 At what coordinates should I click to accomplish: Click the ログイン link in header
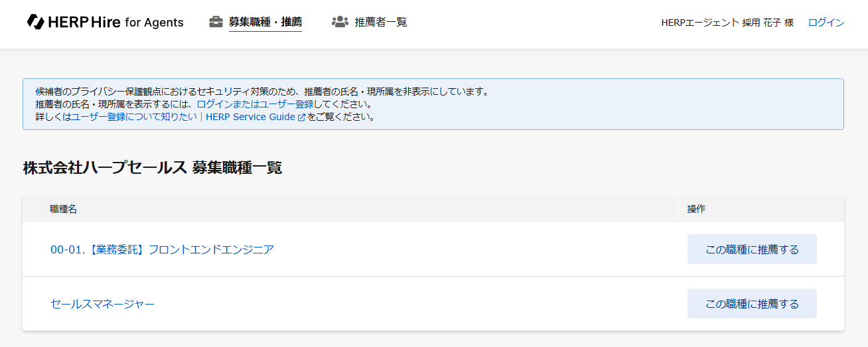(x=826, y=23)
